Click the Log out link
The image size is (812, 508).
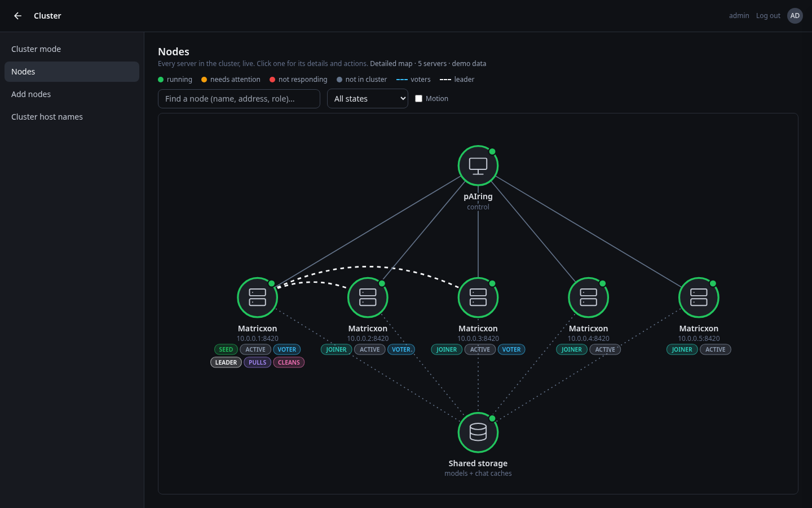768,16
